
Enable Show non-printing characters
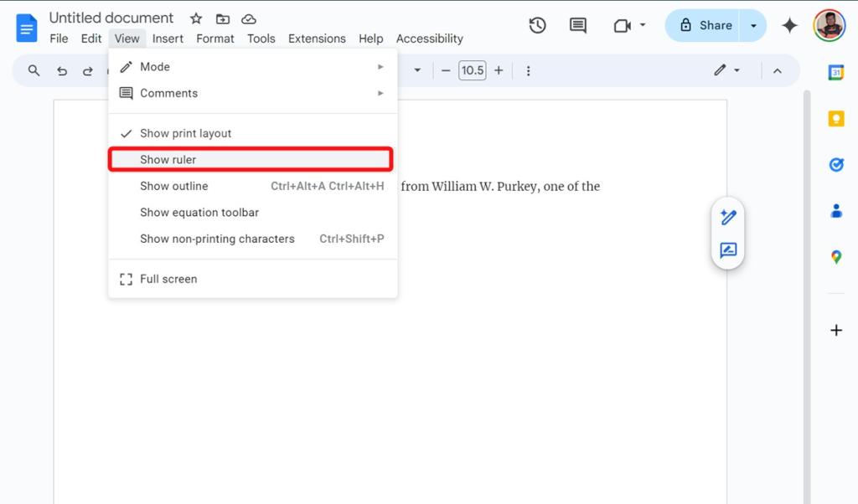click(217, 239)
